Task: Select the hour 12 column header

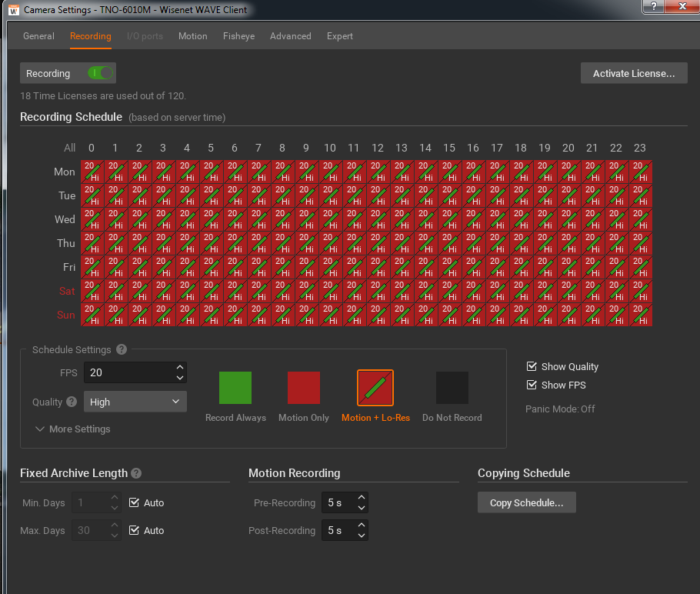Action: [x=378, y=148]
